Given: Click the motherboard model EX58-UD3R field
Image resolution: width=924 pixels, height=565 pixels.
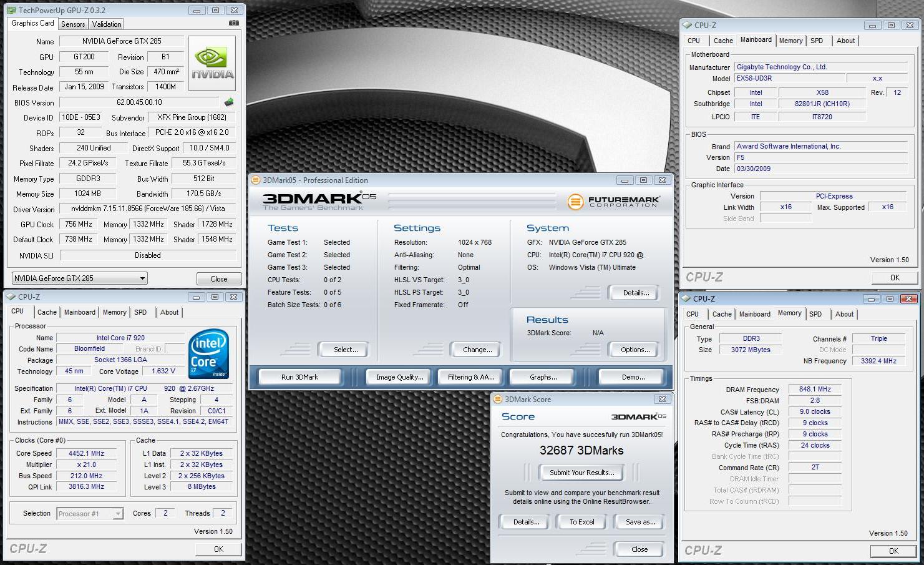Looking at the screenshot, I should [x=789, y=79].
